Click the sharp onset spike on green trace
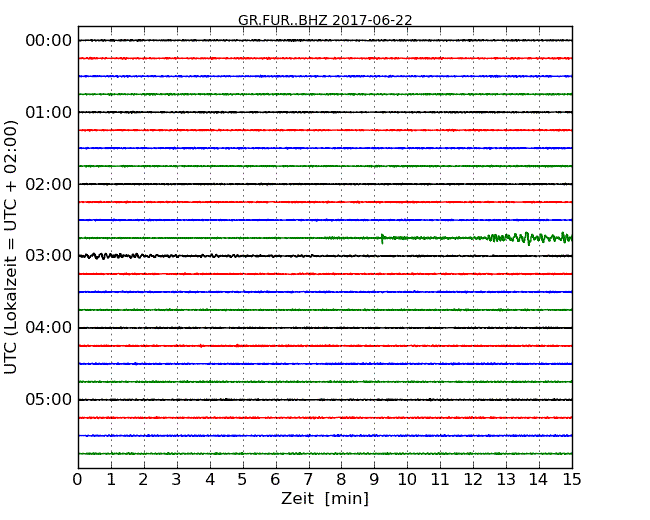 pyautogui.click(x=382, y=238)
